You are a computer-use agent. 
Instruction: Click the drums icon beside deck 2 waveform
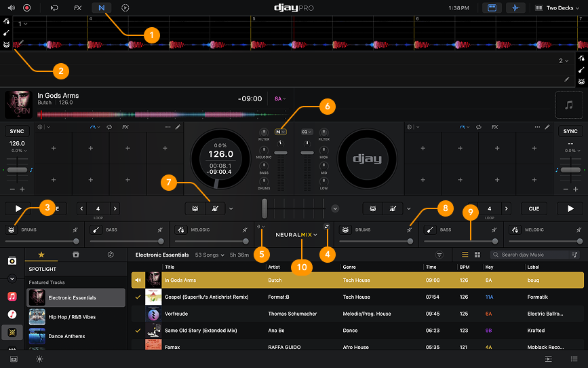point(581,81)
